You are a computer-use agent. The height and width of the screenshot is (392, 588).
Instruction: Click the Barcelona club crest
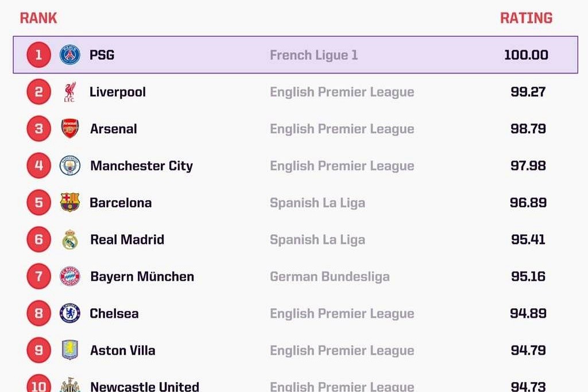tap(70, 203)
